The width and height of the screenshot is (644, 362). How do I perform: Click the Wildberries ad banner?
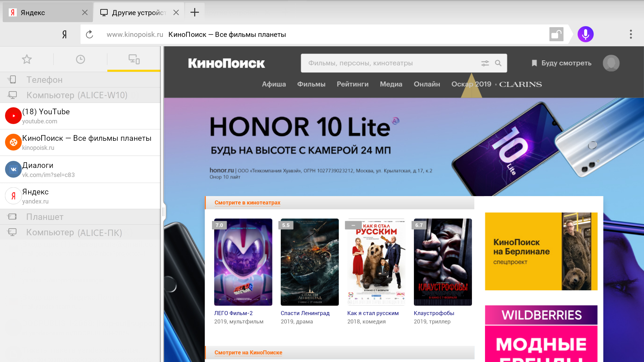[x=541, y=334]
